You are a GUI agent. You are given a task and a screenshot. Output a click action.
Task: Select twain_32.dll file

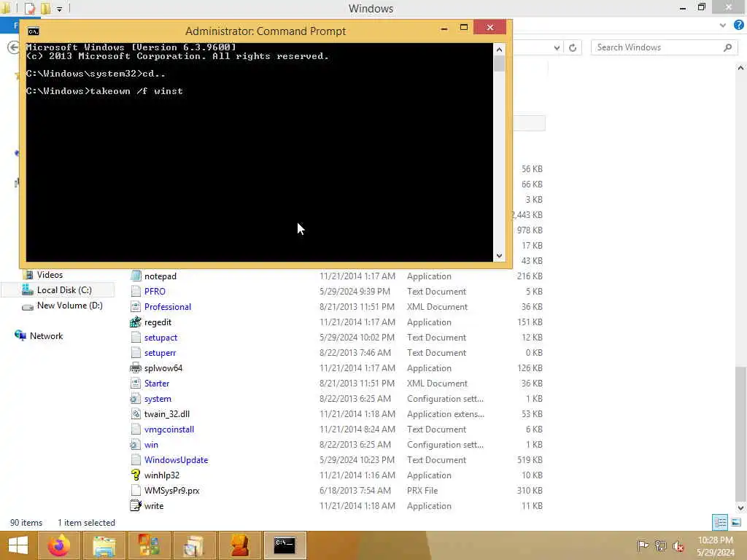[x=167, y=414]
